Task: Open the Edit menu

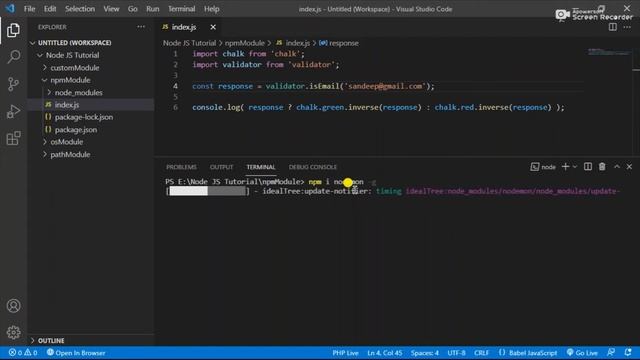Action: [50, 9]
